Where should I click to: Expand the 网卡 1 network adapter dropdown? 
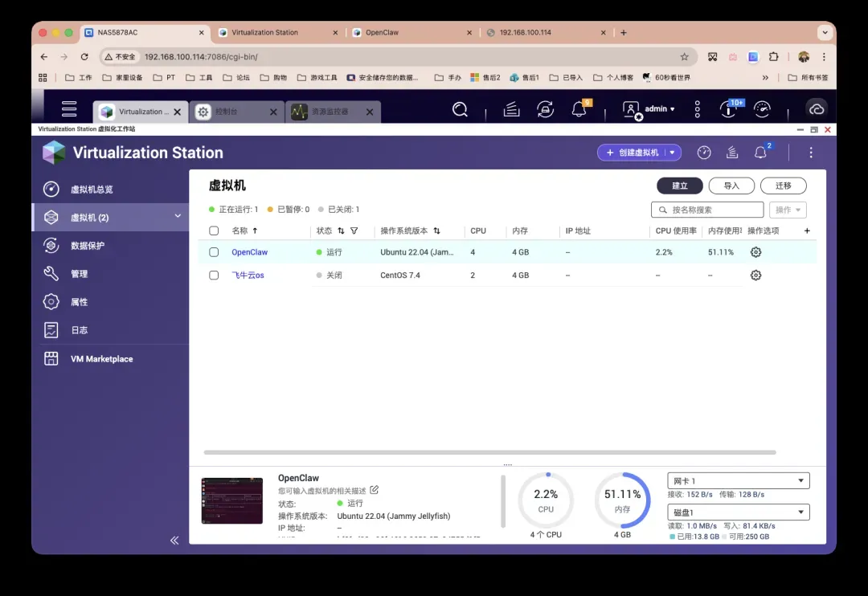[738, 481]
